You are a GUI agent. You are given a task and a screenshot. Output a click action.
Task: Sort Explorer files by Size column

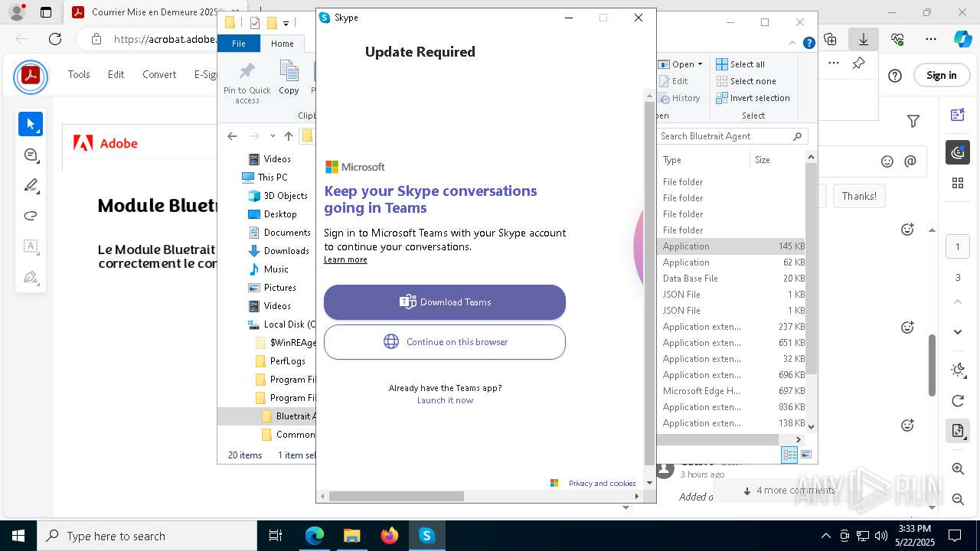click(777, 160)
